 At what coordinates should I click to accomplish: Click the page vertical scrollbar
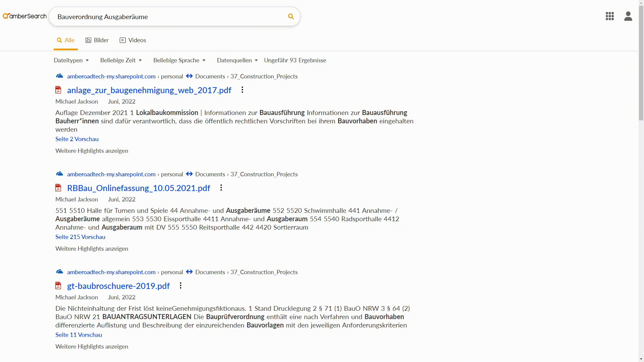point(641,64)
